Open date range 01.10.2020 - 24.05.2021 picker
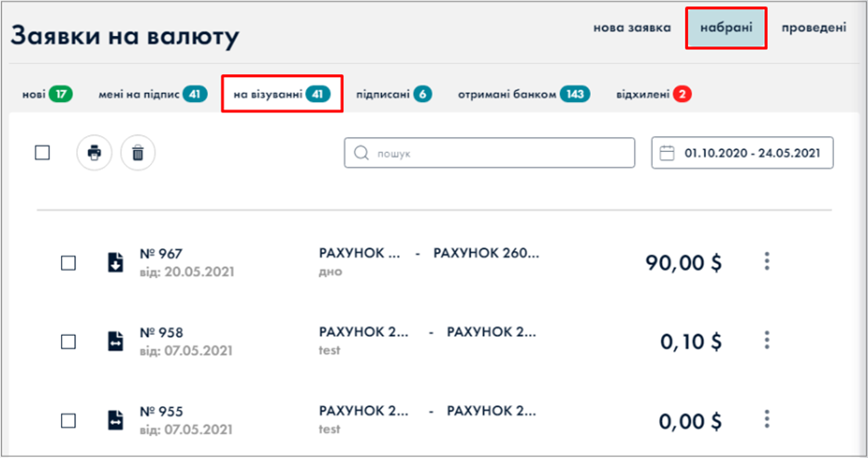868x458 pixels. (752, 153)
